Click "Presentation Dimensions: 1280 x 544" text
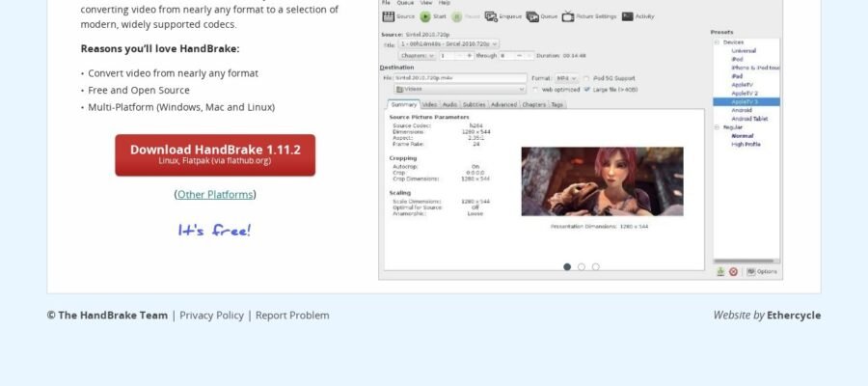This screenshot has height=386, width=868. [599, 227]
